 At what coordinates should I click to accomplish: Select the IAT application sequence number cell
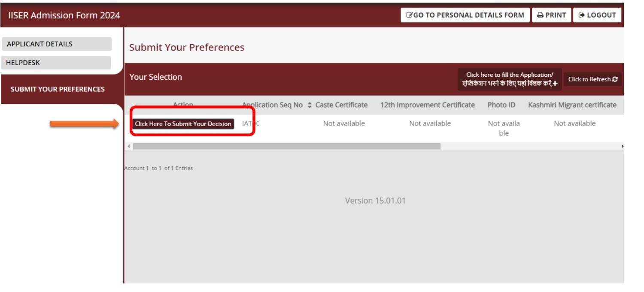(x=251, y=123)
